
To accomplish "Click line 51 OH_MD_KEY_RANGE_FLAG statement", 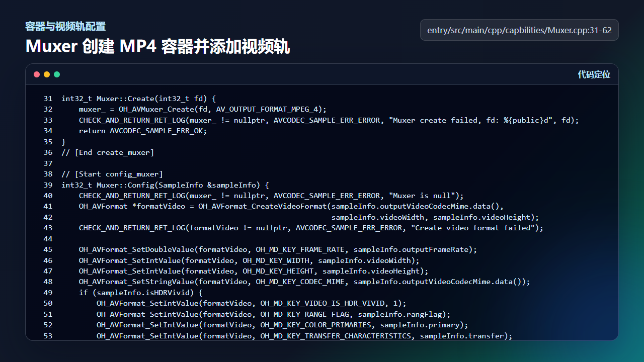I will tap(274, 314).
